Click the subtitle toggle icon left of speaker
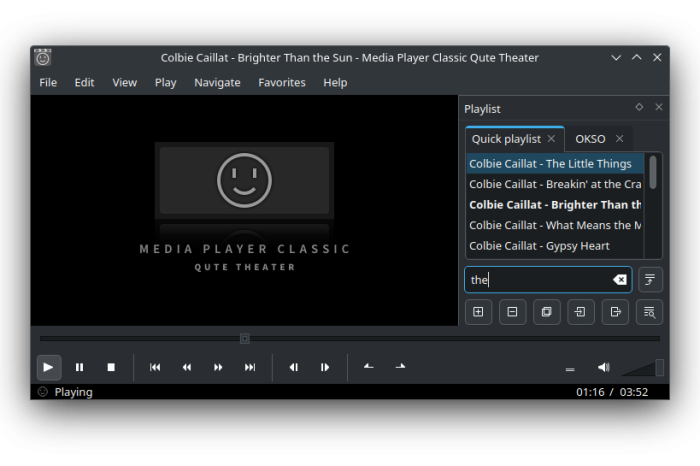700x466 pixels. pos(570,369)
